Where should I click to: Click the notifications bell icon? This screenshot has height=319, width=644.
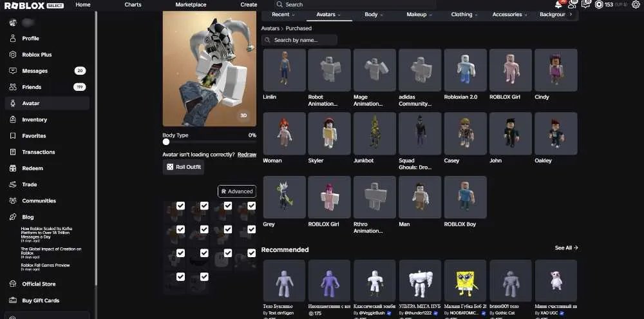[x=558, y=5]
